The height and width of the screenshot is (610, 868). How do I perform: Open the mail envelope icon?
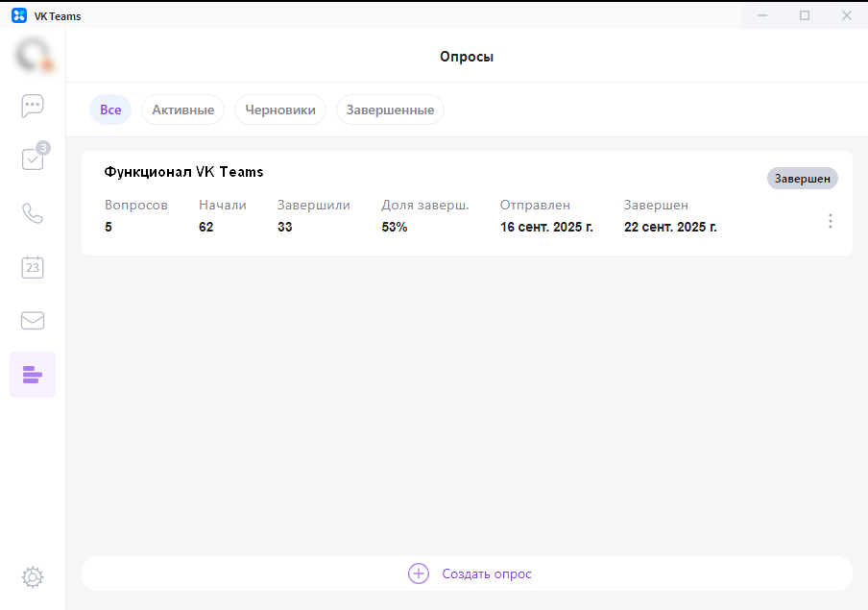[33, 321]
